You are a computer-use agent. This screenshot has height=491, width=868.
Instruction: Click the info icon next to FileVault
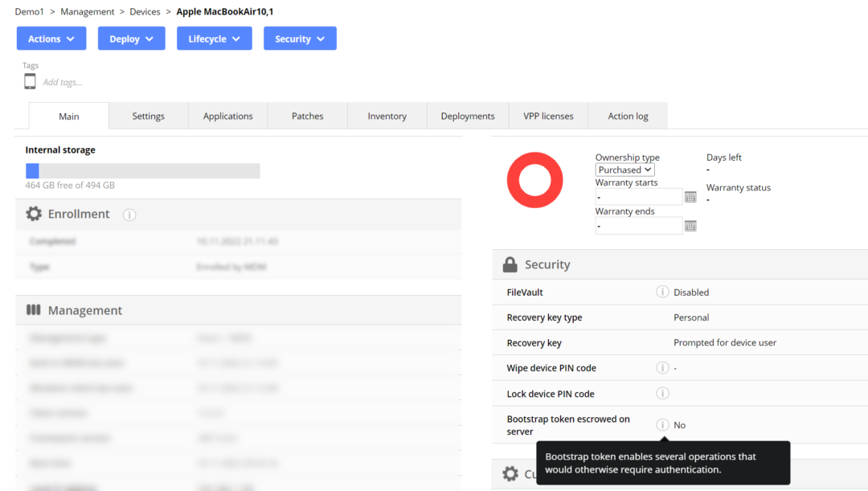(661, 292)
